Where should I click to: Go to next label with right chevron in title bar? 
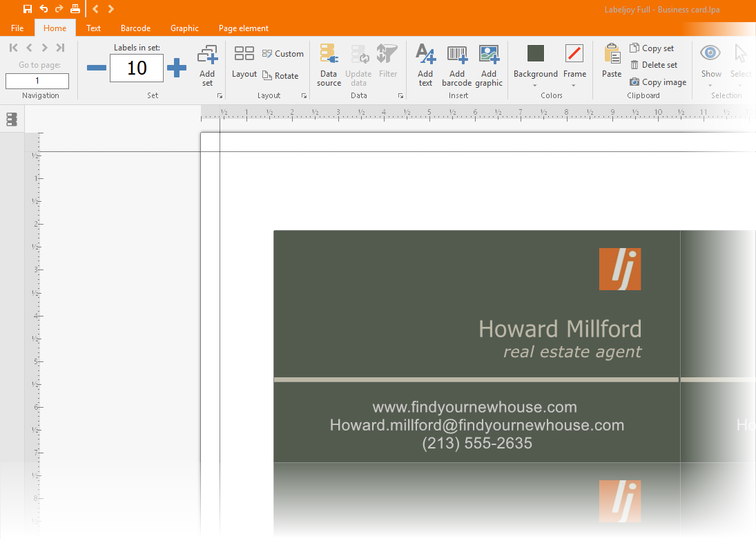tap(111, 9)
